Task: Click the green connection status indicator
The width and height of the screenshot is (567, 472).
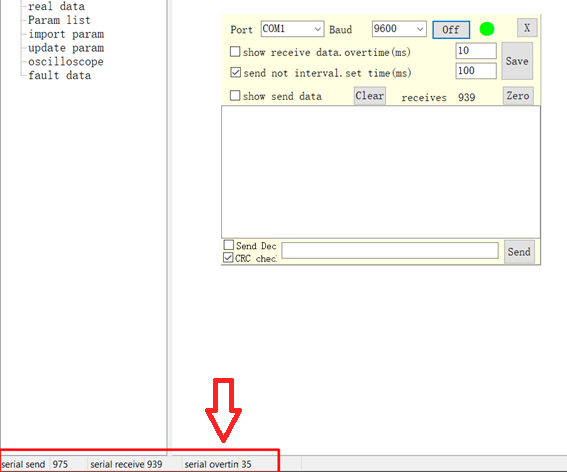Action: [487, 29]
